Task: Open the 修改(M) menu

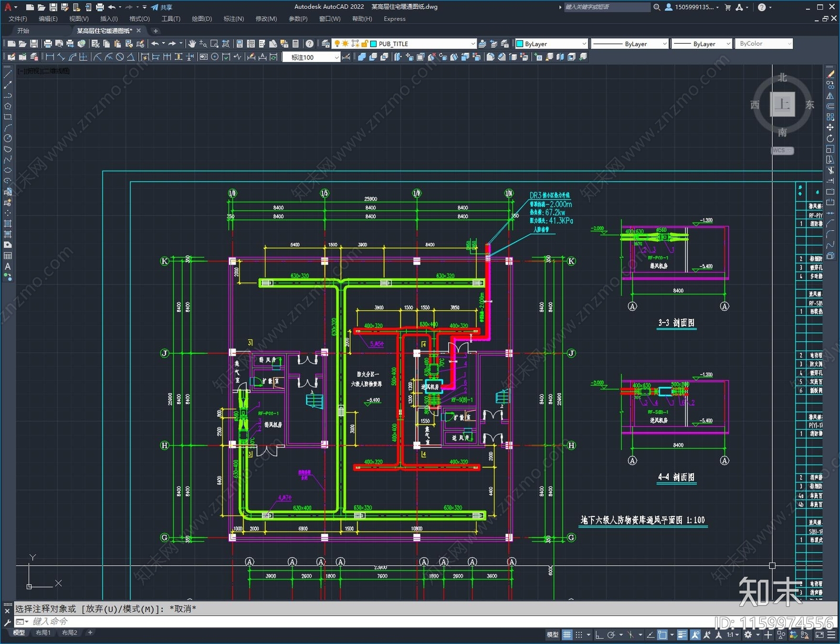Action: pyautogui.click(x=266, y=19)
